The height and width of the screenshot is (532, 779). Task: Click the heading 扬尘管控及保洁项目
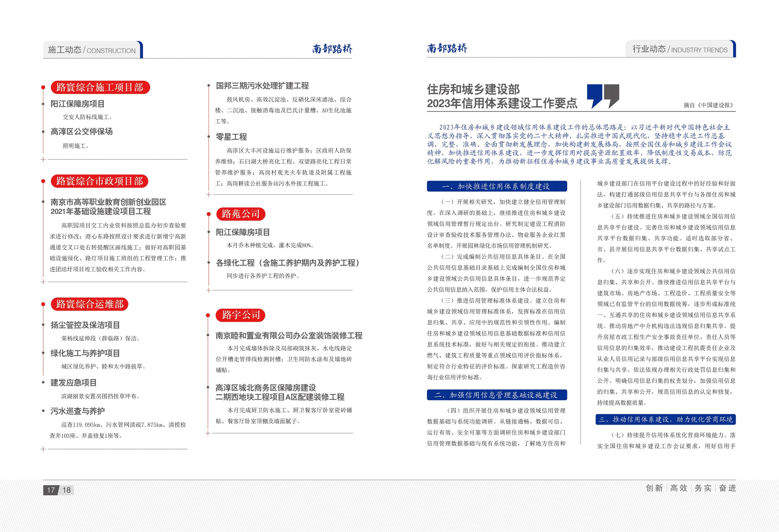point(85,325)
